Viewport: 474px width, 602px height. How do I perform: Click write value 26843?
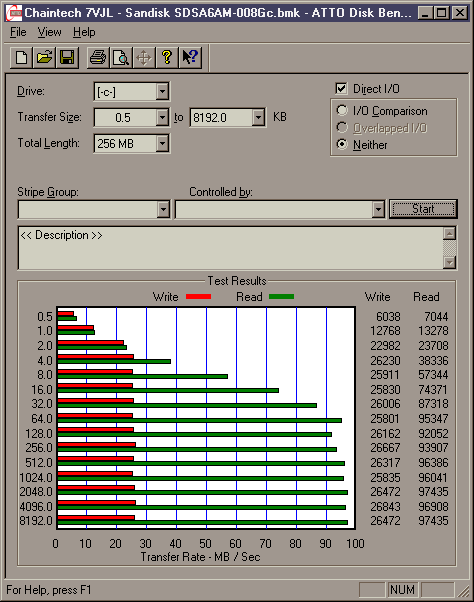pos(385,507)
